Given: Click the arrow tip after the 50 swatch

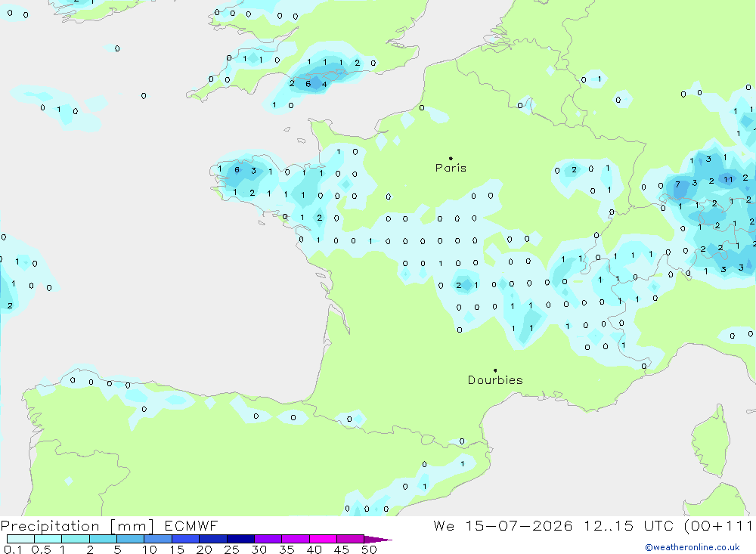Looking at the screenshot, I should pos(379,539).
